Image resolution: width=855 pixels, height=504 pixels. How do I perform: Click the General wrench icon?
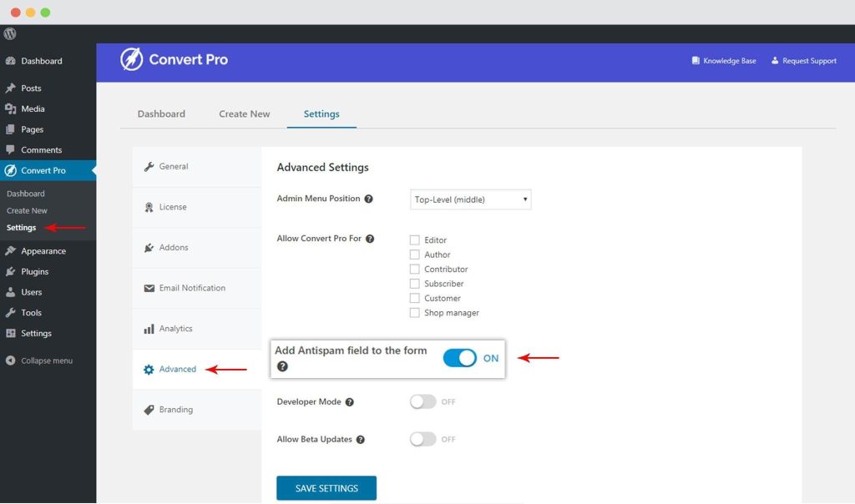point(149,167)
